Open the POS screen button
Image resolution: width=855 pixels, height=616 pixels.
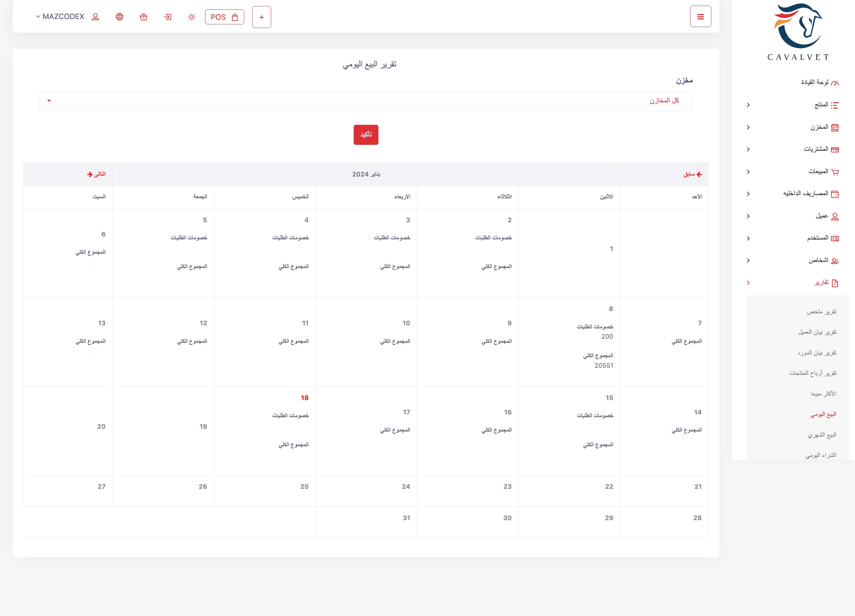coord(224,17)
